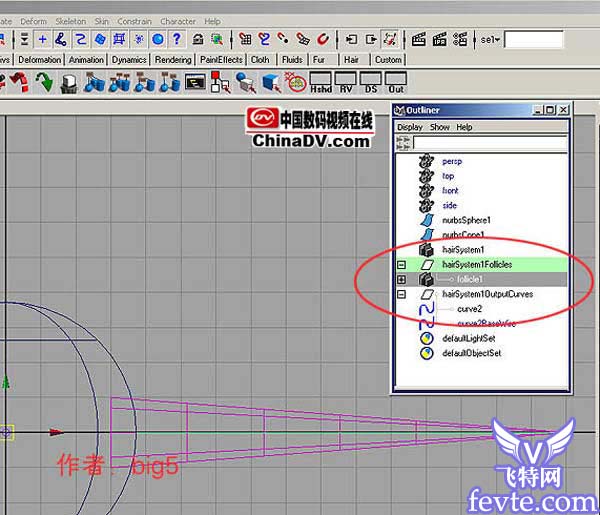Click the IPR render clapperboard icon
This screenshot has height=515, width=600.
tap(439, 39)
